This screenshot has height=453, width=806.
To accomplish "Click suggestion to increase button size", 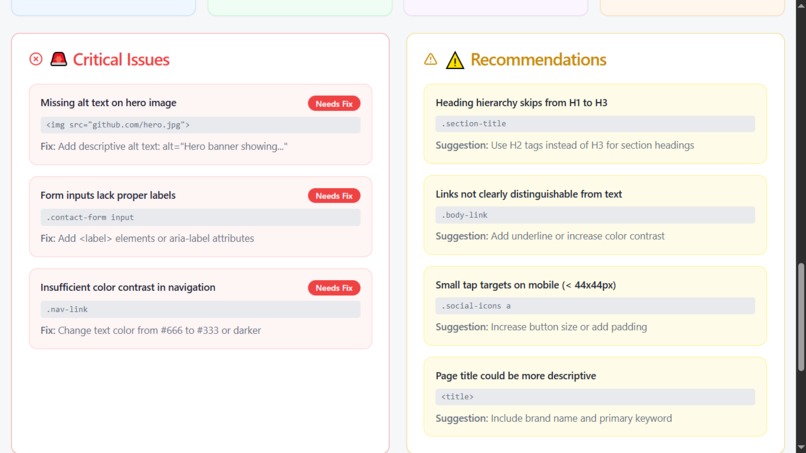I will click(541, 327).
